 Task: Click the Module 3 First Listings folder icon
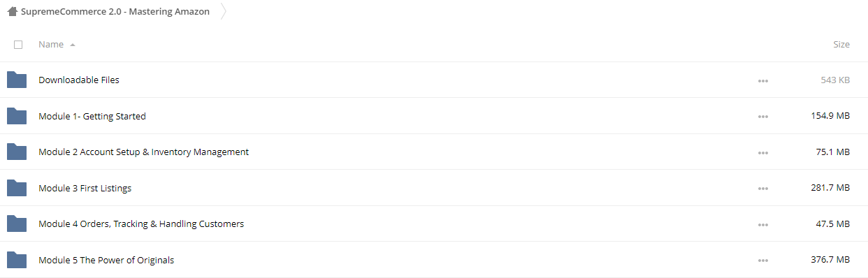17,188
